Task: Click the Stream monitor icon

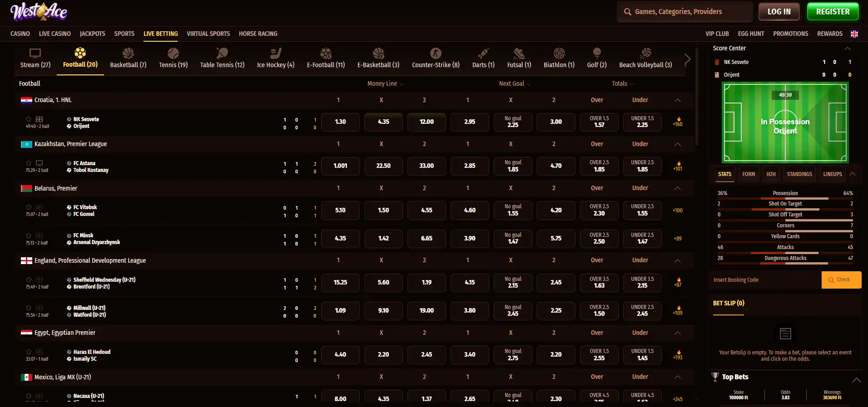Action: 35,53
